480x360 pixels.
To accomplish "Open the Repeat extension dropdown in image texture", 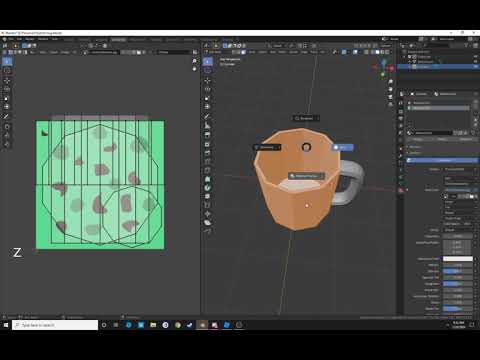I will click(460, 213).
